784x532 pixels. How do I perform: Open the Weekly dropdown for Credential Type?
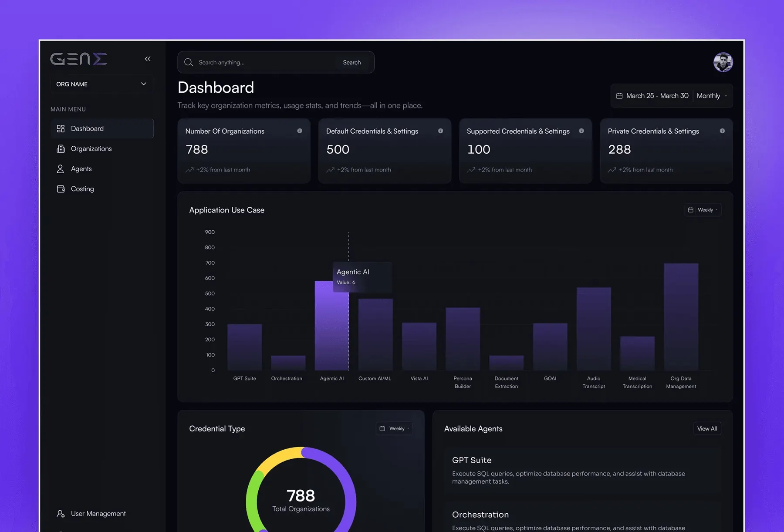tap(394, 428)
